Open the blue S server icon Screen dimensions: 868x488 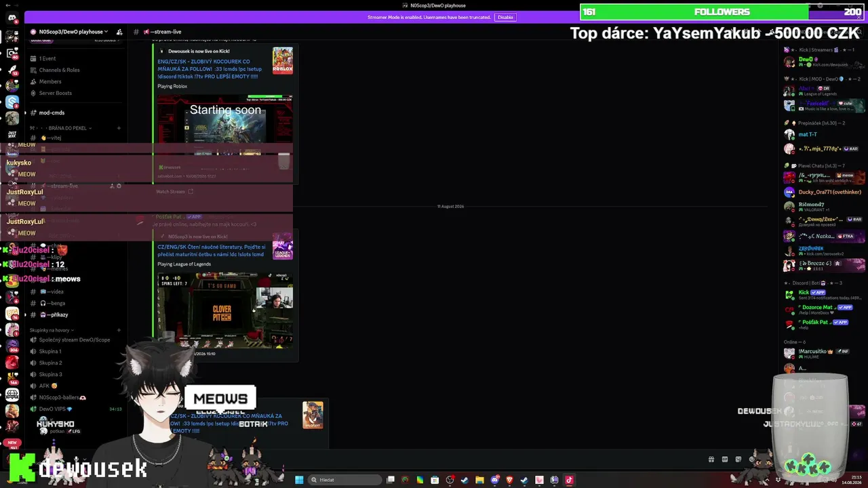[x=12, y=102]
